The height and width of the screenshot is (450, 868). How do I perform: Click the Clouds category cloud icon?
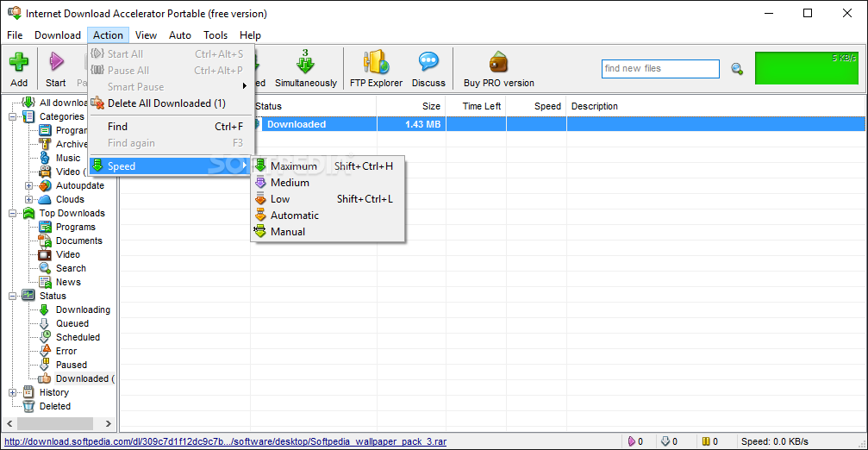(45, 199)
